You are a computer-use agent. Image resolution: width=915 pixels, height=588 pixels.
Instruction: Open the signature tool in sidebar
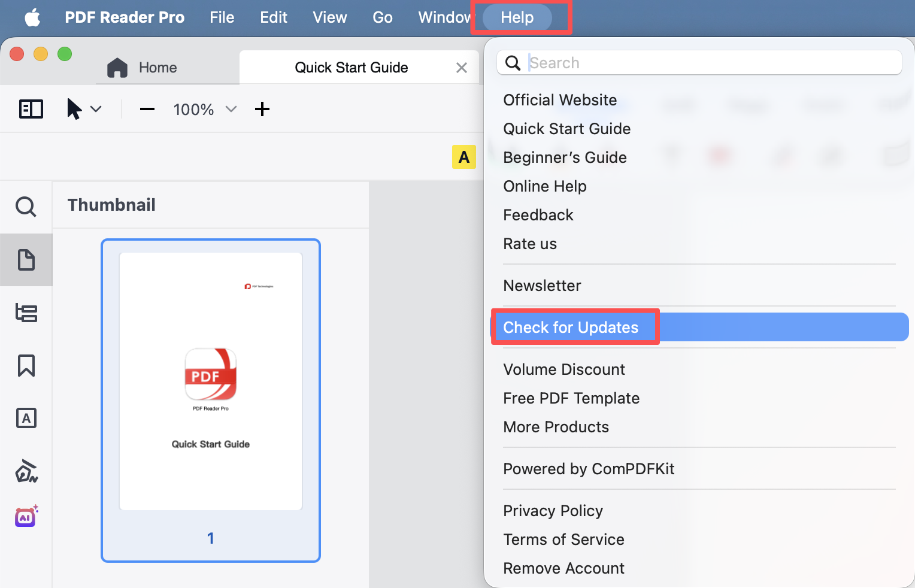(26, 471)
